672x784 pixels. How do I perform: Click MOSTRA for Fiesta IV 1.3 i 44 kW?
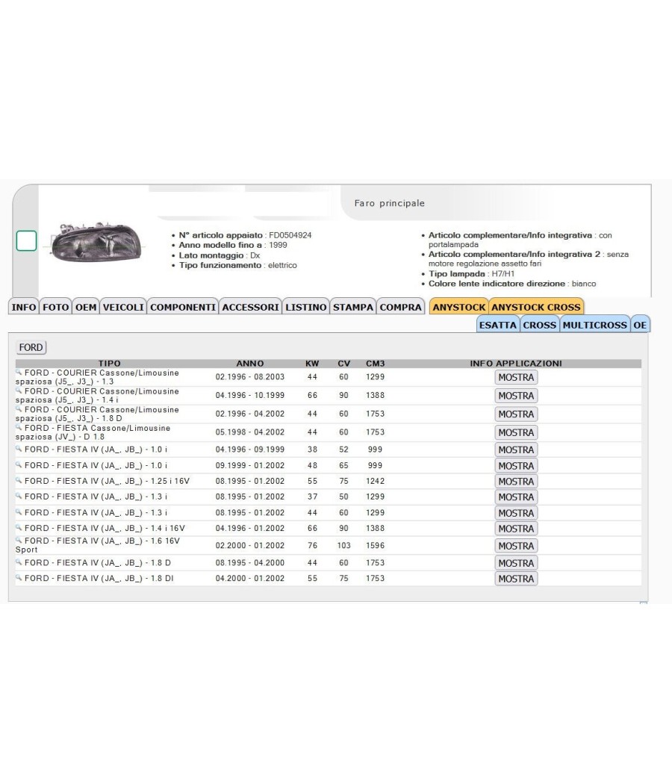click(x=516, y=514)
